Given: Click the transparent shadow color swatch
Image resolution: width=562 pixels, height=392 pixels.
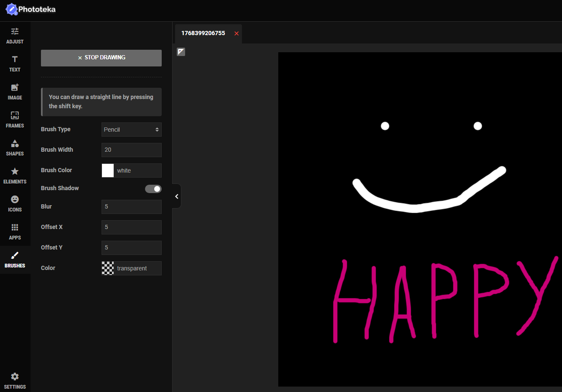Looking at the screenshot, I should (x=108, y=268).
